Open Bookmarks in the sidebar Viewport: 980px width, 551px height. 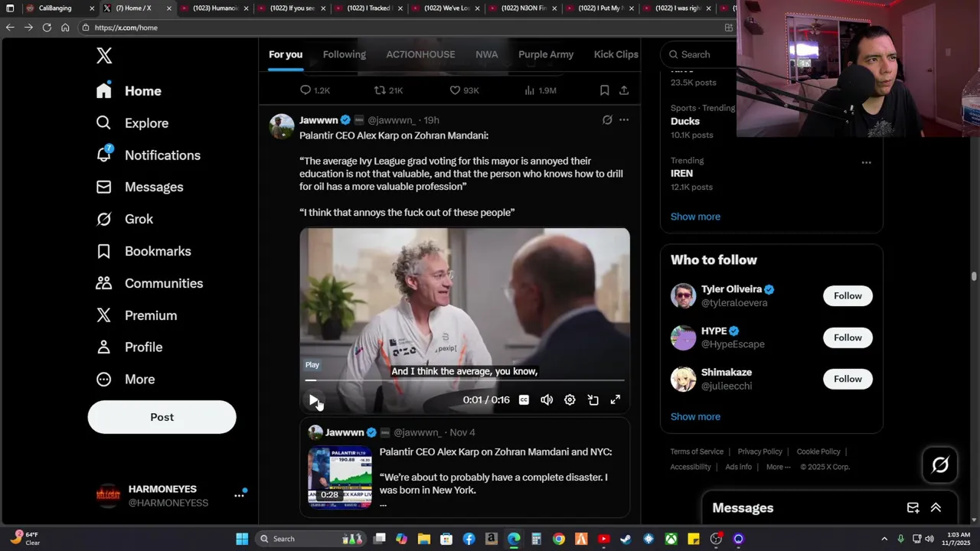(143, 251)
